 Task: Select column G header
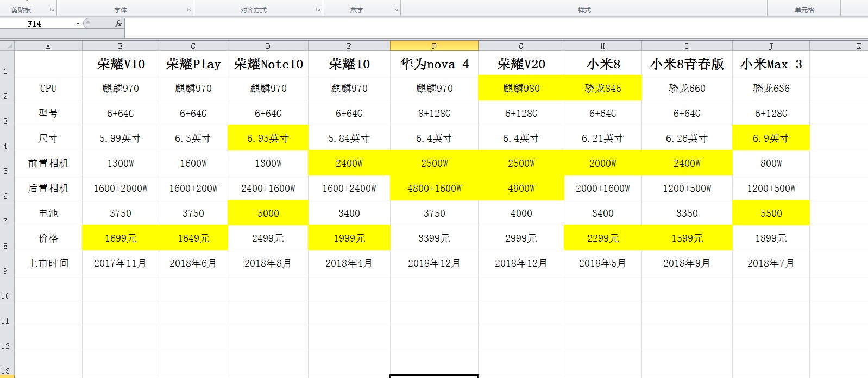point(521,46)
